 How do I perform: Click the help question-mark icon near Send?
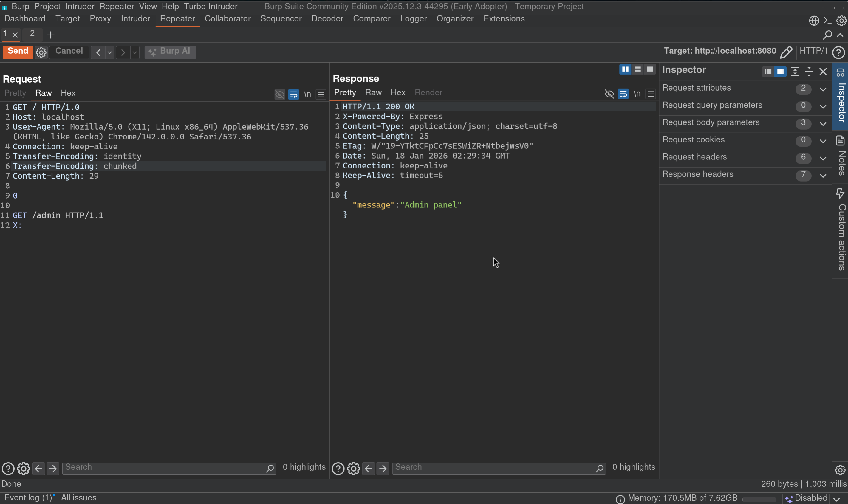point(839,52)
